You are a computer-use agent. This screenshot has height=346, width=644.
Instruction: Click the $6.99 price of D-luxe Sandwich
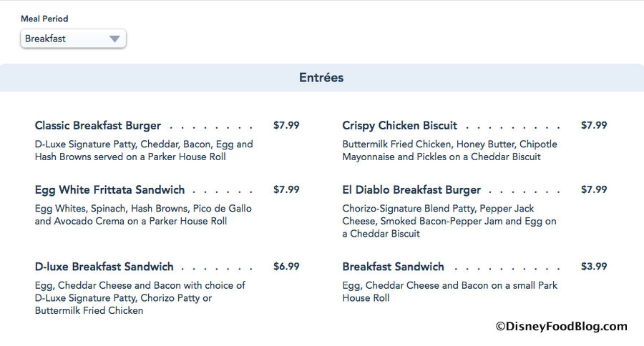click(286, 267)
